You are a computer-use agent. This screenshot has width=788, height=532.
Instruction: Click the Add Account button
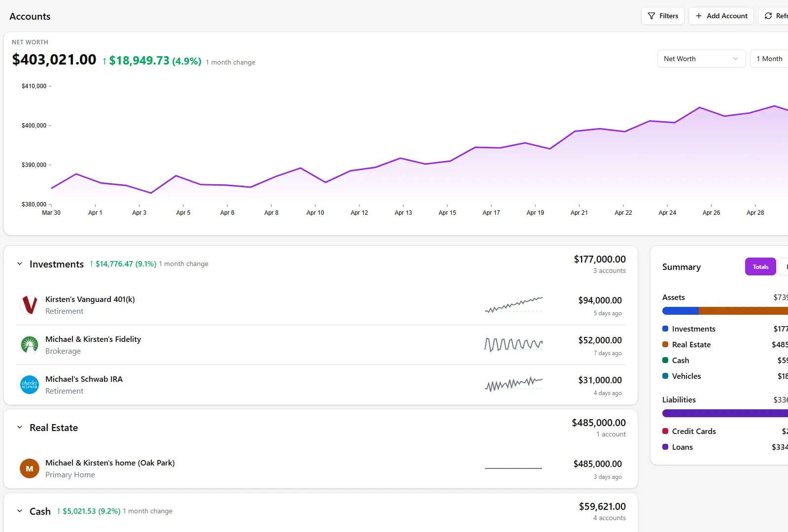tap(721, 16)
